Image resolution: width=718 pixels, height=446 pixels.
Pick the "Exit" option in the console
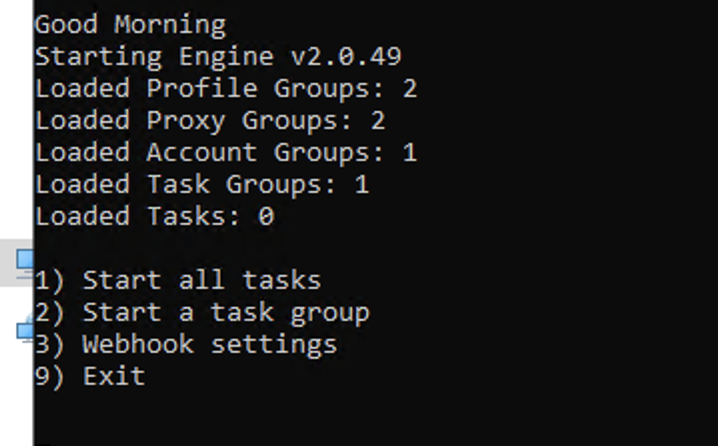[113, 376]
